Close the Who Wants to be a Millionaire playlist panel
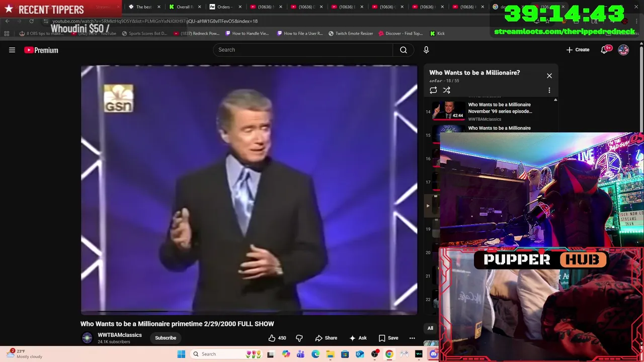The width and height of the screenshot is (644, 362). [x=549, y=76]
